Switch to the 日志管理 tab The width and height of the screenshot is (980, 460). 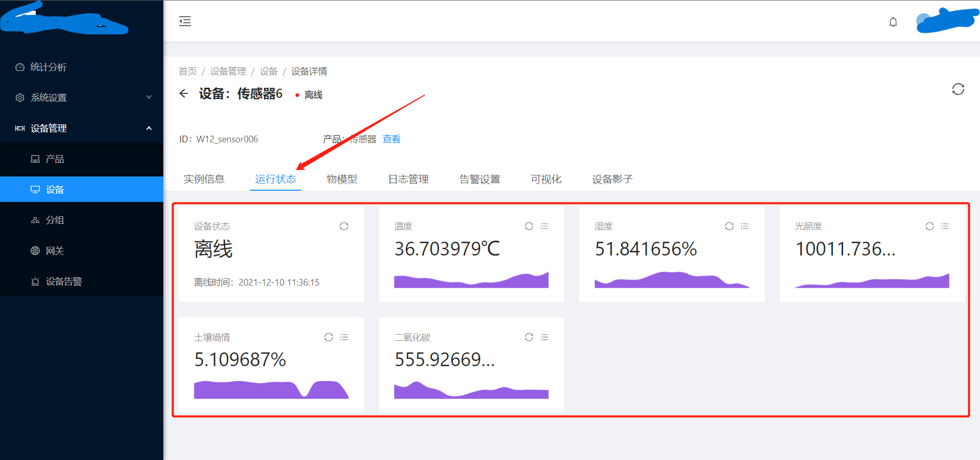[408, 179]
